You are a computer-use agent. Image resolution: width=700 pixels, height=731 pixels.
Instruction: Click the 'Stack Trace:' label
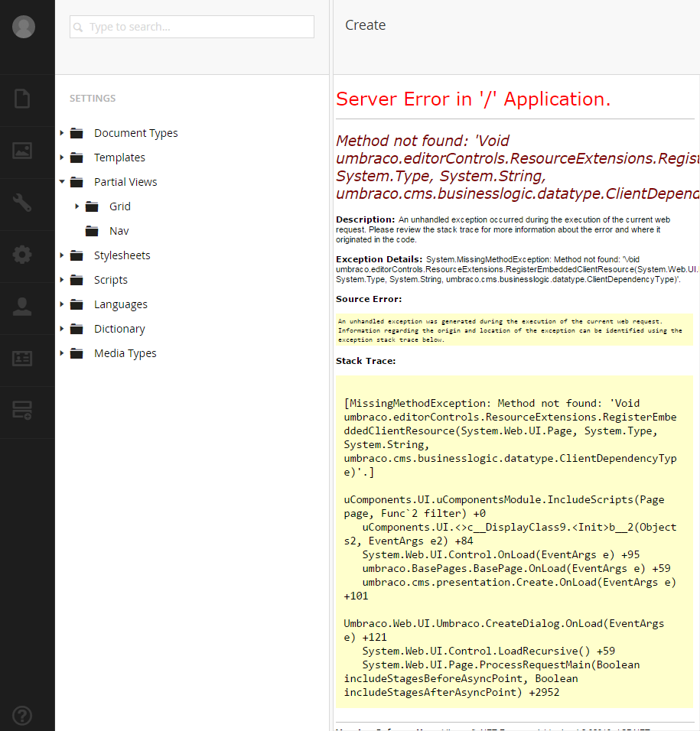point(366,361)
